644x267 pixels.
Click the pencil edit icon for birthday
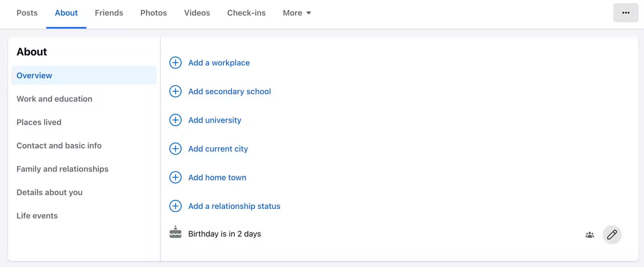pyautogui.click(x=612, y=234)
